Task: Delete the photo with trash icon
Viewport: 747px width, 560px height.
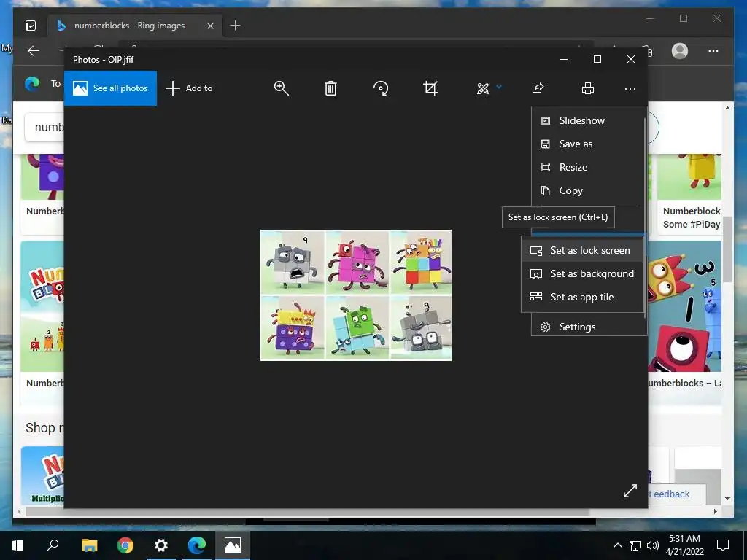Action: click(330, 88)
